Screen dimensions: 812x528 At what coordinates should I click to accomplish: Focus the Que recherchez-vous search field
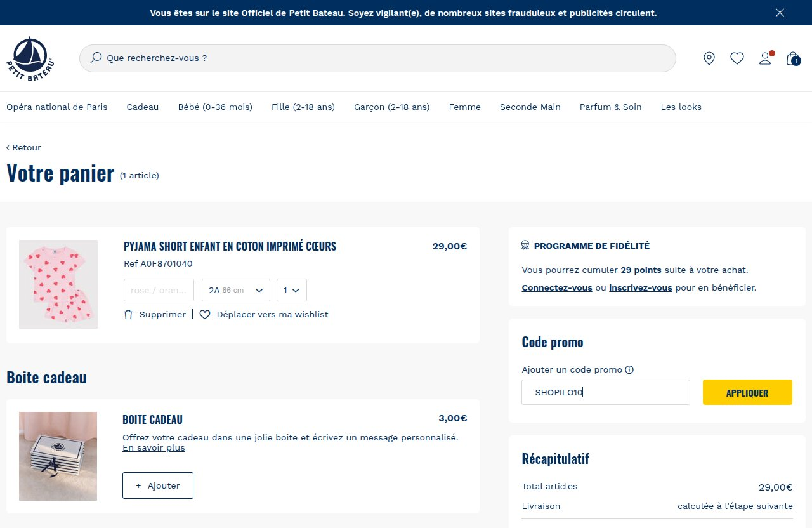[377, 58]
